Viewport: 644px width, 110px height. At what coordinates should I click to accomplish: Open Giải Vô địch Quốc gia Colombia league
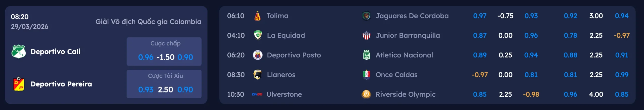click(148, 22)
